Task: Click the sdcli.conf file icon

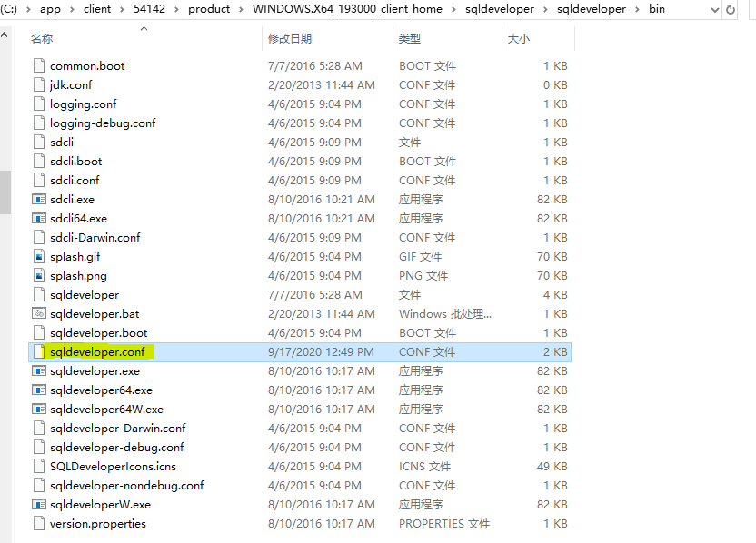Action: [x=39, y=180]
